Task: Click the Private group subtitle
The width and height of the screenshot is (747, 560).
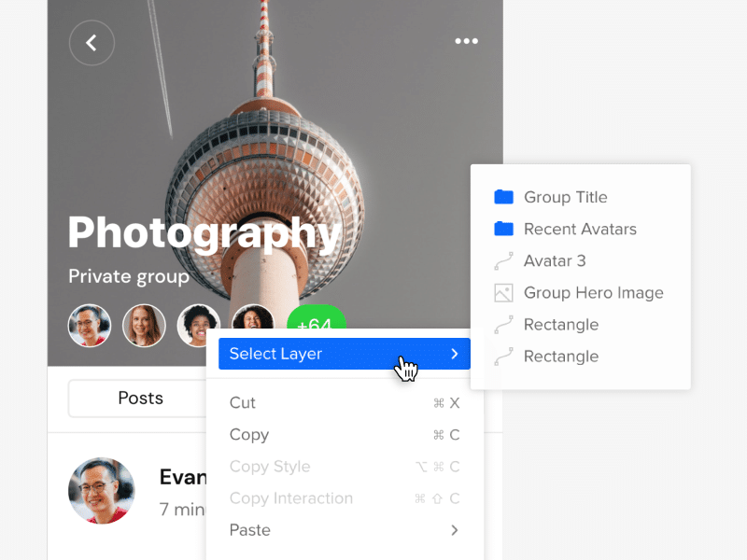Action: 129,276
